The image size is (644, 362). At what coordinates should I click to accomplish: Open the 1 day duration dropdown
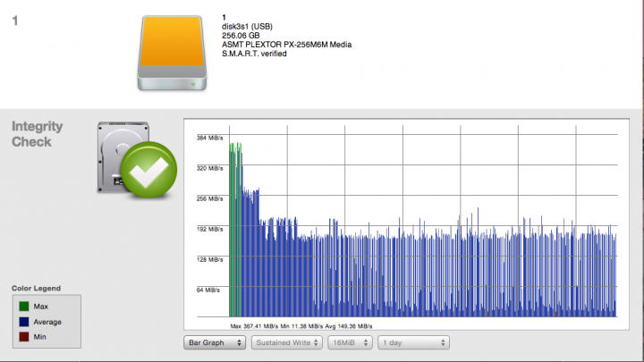413,342
